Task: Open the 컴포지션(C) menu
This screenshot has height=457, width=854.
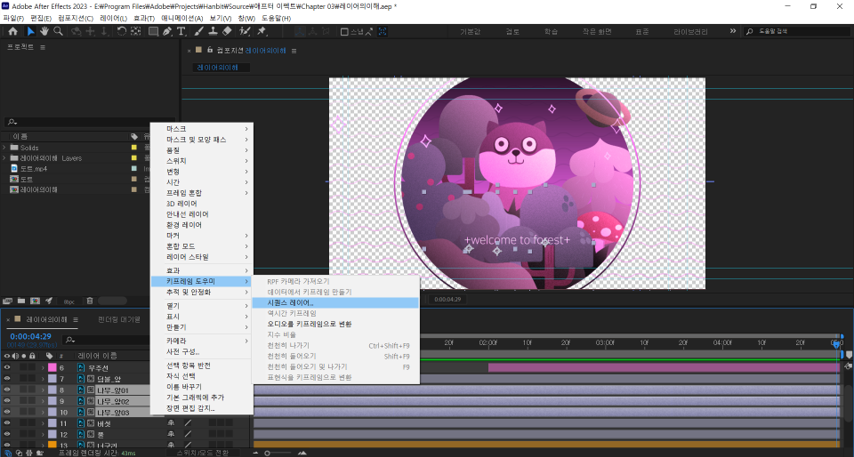Action: [74, 18]
